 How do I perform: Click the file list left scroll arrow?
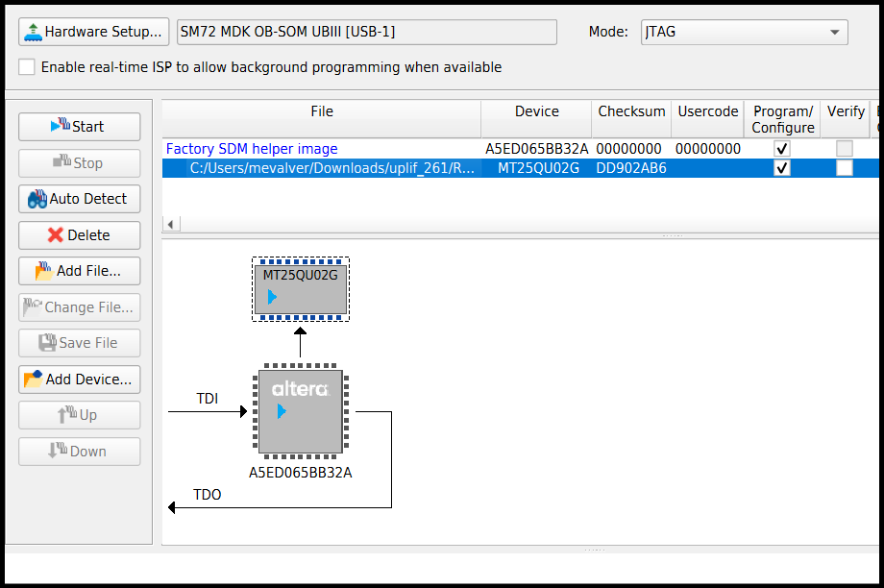(171, 225)
